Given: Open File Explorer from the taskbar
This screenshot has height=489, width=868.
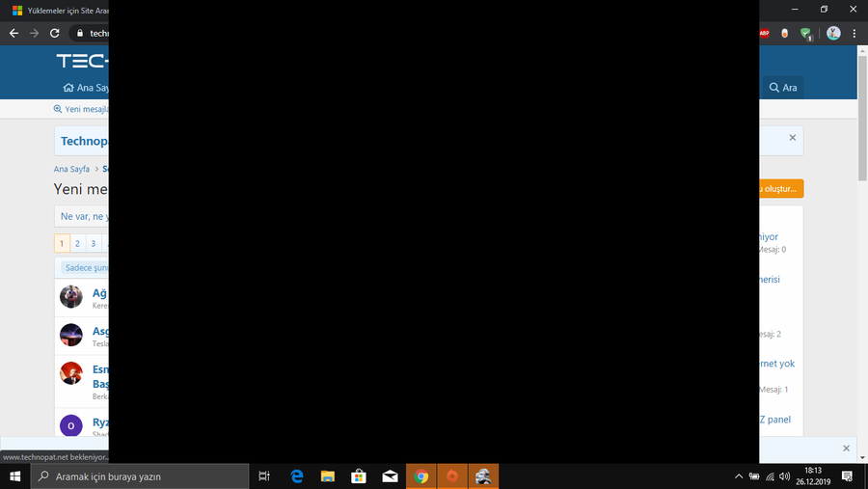Looking at the screenshot, I should (x=328, y=476).
